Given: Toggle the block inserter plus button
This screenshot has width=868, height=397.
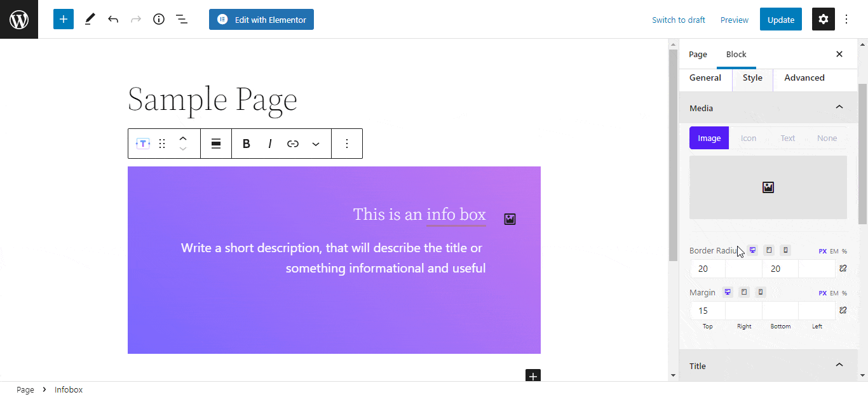Looking at the screenshot, I should click(x=64, y=19).
